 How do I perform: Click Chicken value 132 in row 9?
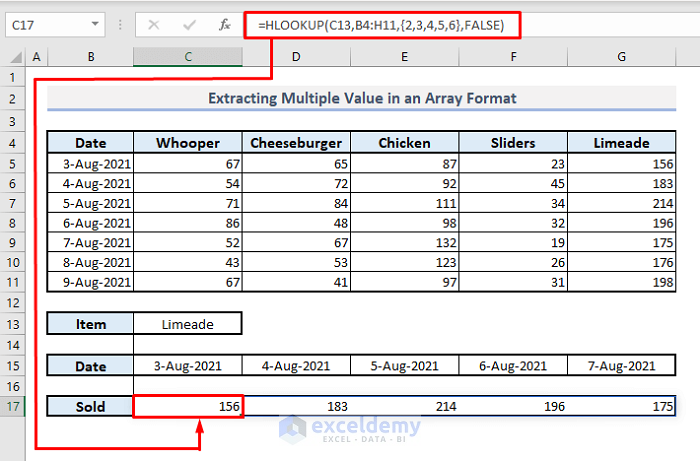tap(404, 242)
